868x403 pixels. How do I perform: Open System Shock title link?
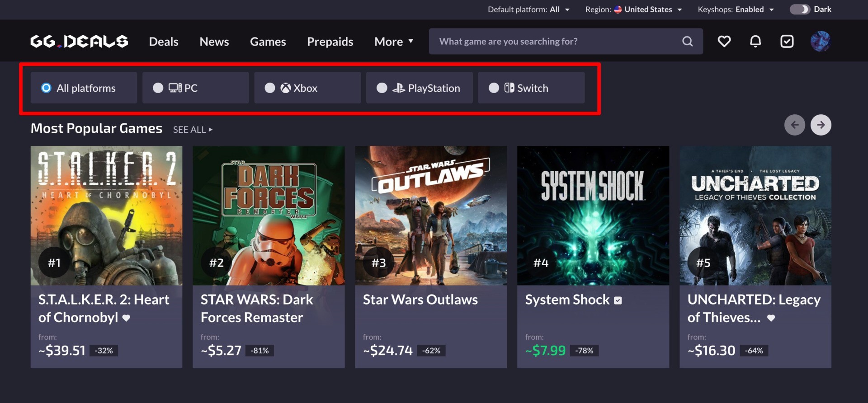[567, 300]
